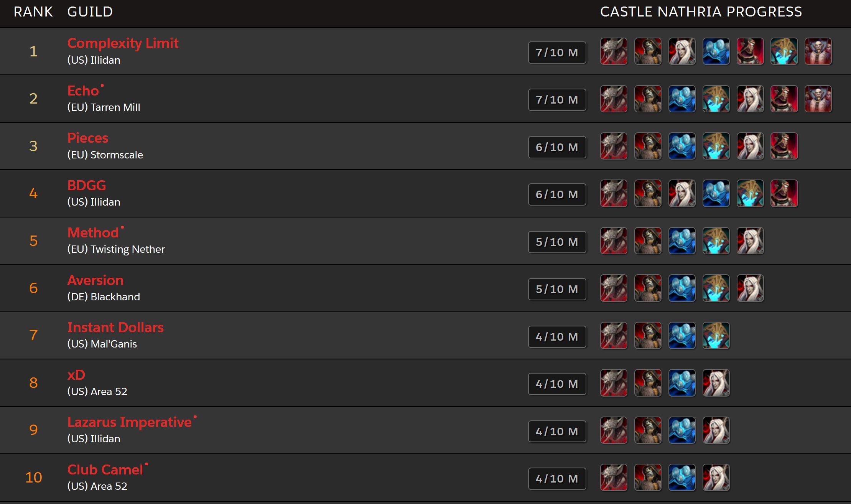851x504 pixels.
Task: Open the Echo guild link
Action: (83, 91)
